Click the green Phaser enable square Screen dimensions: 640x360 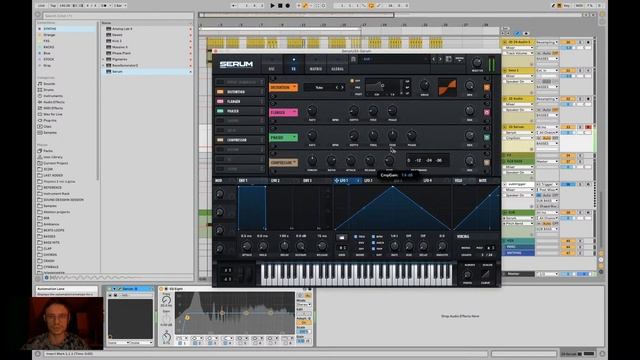point(487,138)
